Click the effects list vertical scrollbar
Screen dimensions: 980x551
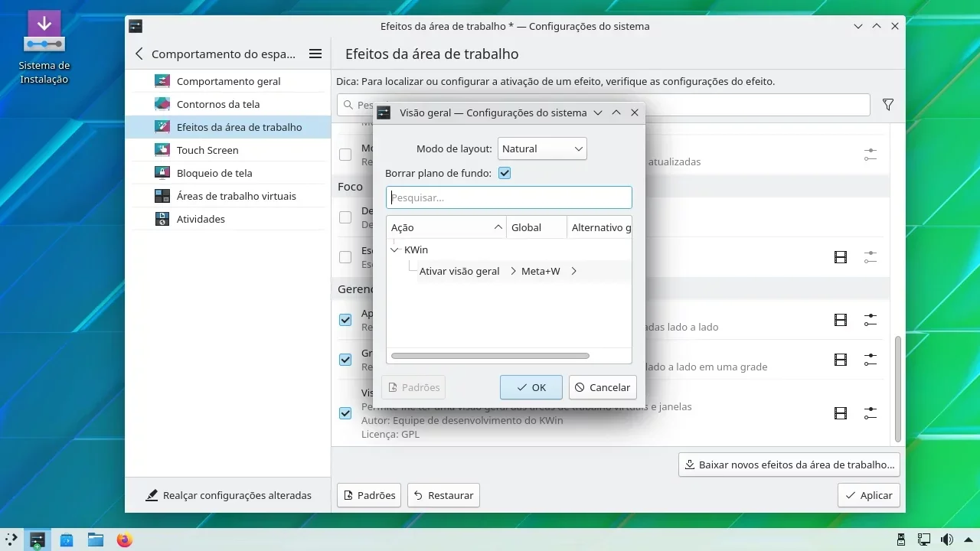(x=898, y=388)
